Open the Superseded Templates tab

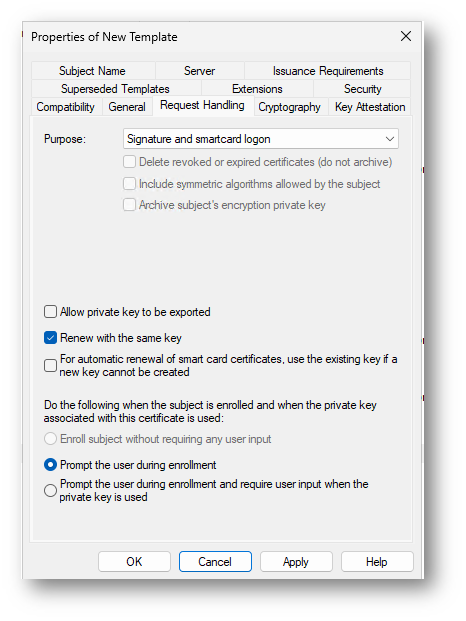[x=115, y=89]
